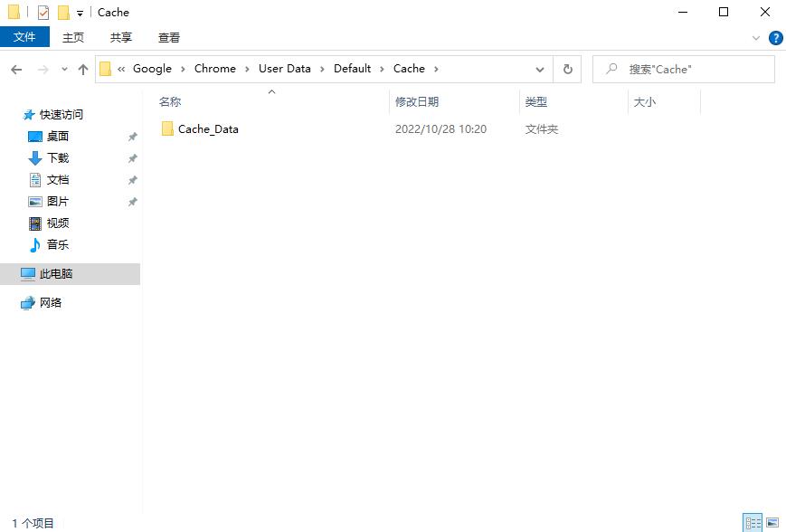786x532 pixels.
Task: Switch to the 共享 ribbon tab
Action: point(121,38)
